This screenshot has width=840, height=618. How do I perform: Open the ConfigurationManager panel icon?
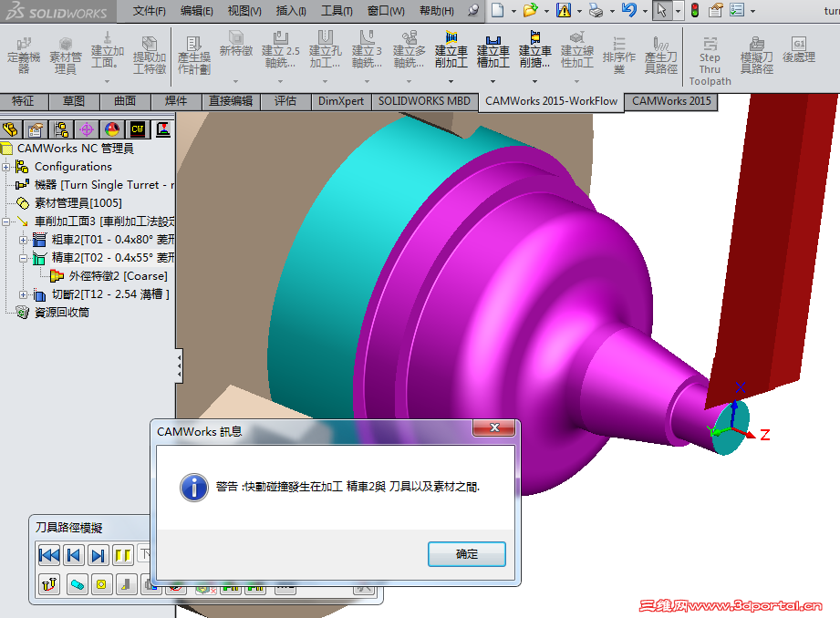tap(61, 129)
